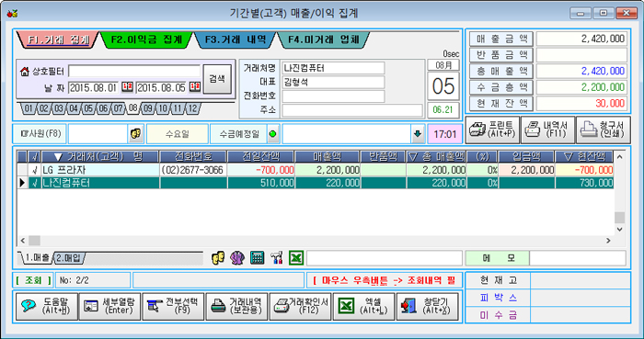Screen dimensions: 644x339
Task: Click the 사원(F8) input field
Action: point(98,134)
